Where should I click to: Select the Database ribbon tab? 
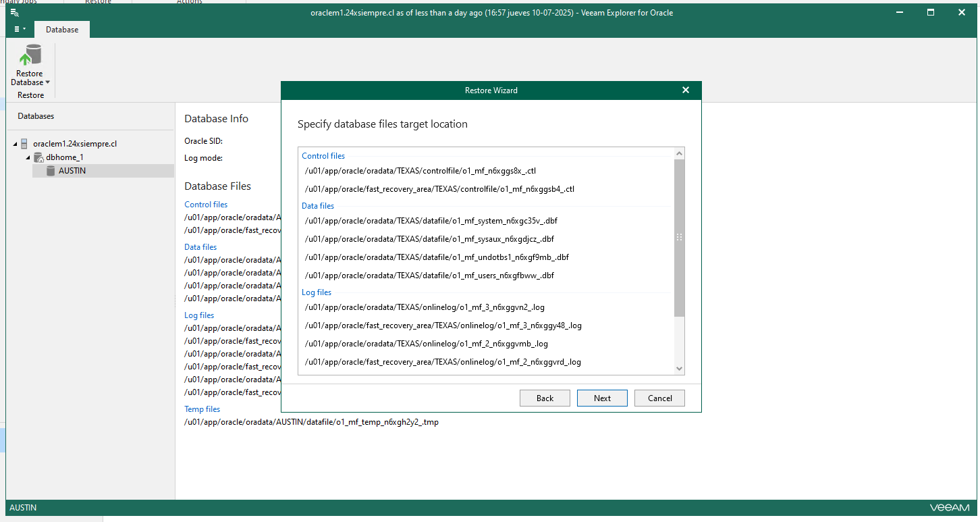tap(62, 30)
